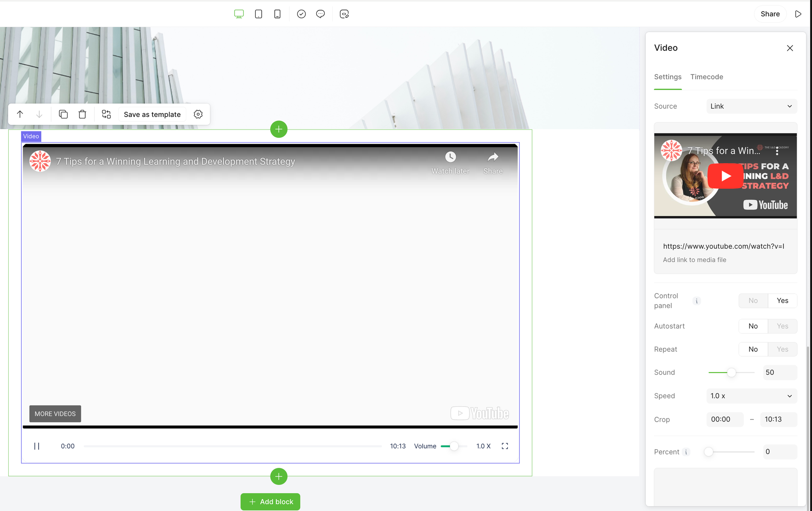This screenshot has width=812, height=511.
Task: Click the 10:13 duration text in player
Action: click(x=398, y=446)
